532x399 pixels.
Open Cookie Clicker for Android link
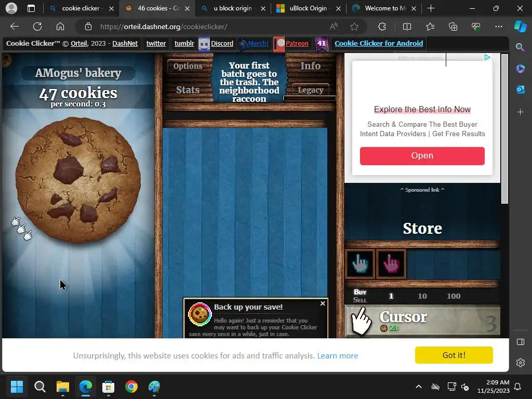coord(379,44)
